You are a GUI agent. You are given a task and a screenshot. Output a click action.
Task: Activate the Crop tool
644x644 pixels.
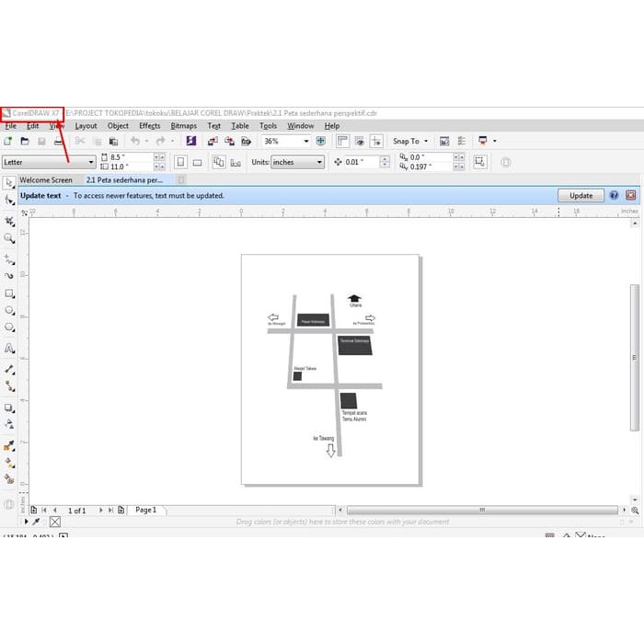pos(9,221)
